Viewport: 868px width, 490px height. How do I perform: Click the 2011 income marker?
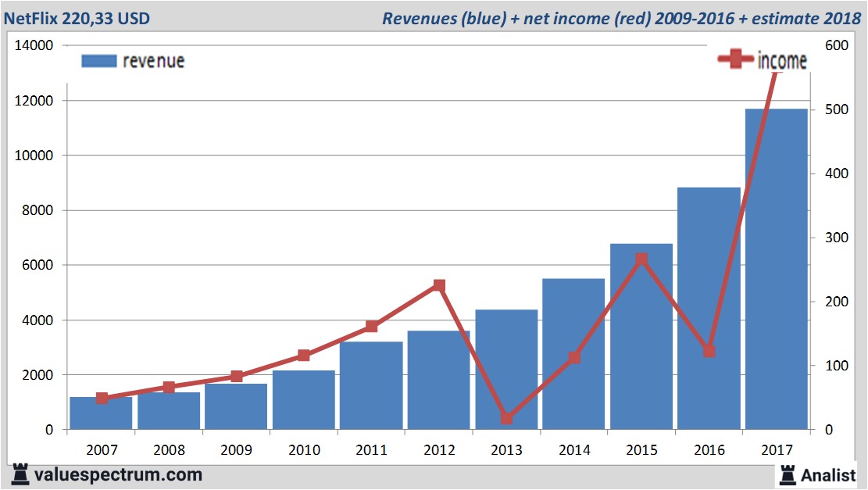(x=372, y=327)
